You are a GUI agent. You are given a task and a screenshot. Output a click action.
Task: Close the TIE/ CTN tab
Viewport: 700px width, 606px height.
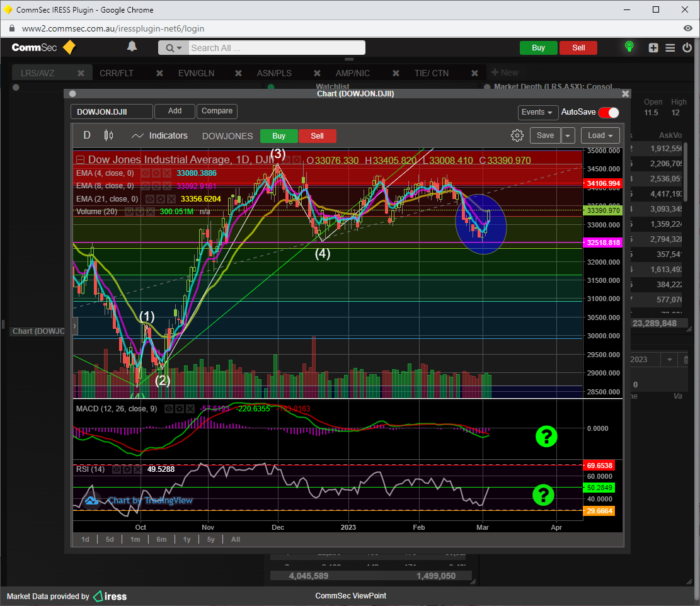click(x=474, y=73)
